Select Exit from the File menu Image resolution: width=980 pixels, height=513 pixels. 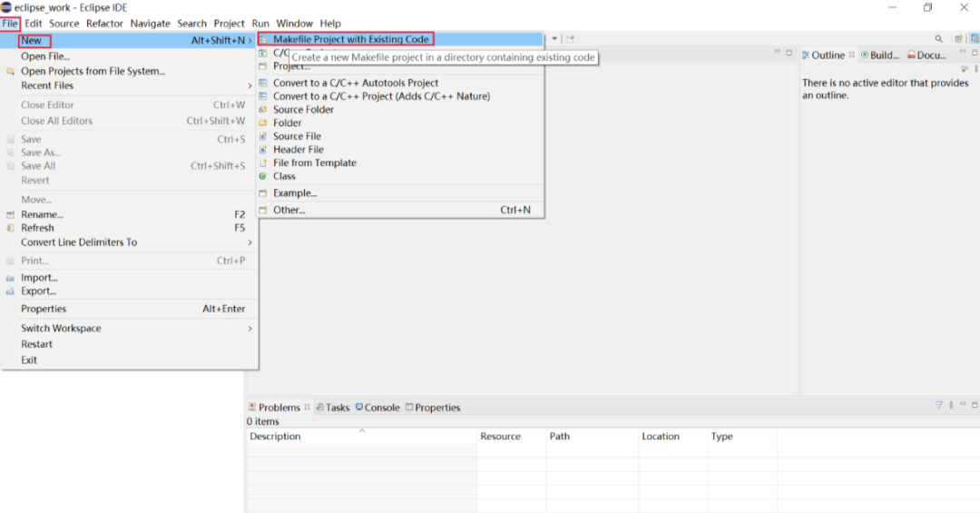130,360
